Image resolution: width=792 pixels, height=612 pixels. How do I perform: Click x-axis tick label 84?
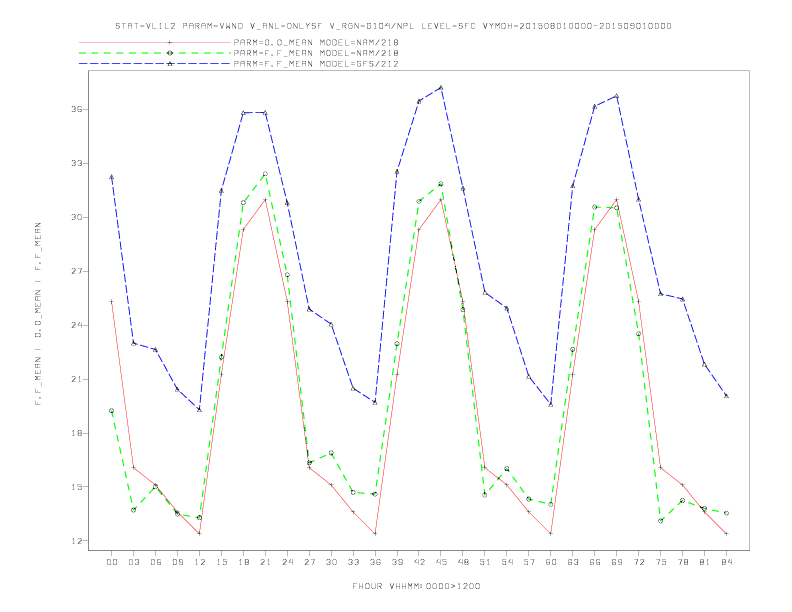point(726,562)
